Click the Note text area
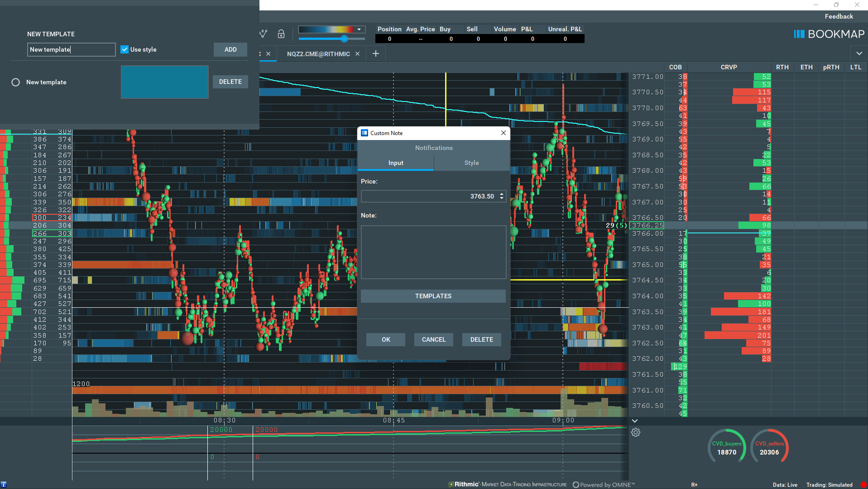868x489 pixels. [433, 252]
